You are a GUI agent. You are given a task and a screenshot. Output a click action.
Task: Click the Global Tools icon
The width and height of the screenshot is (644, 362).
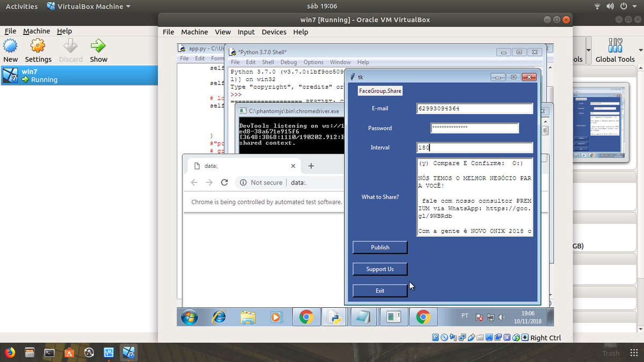click(615, 46)
